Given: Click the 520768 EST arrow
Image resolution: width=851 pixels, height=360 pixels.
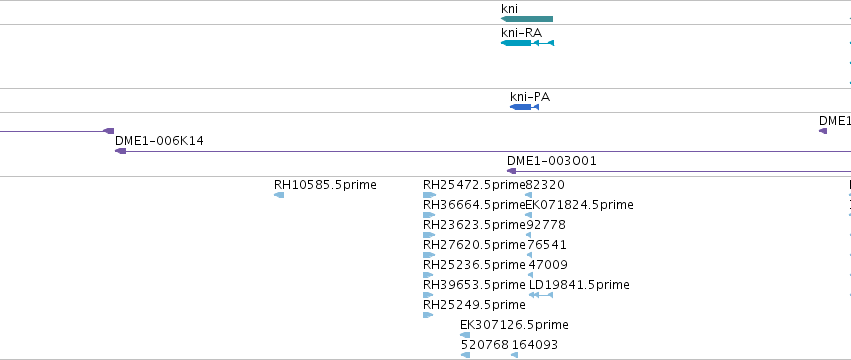Looking at the screenshot, I should coord(465,355).
